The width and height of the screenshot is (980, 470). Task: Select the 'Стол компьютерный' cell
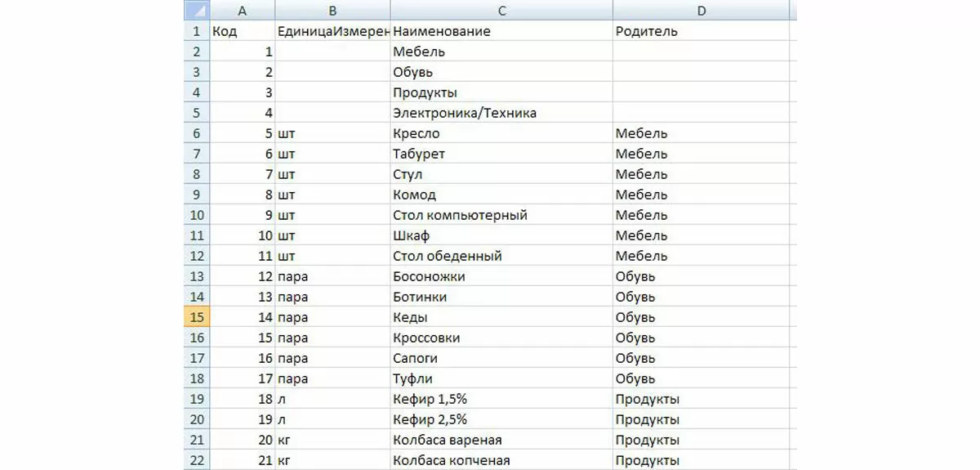pos(501,215)
